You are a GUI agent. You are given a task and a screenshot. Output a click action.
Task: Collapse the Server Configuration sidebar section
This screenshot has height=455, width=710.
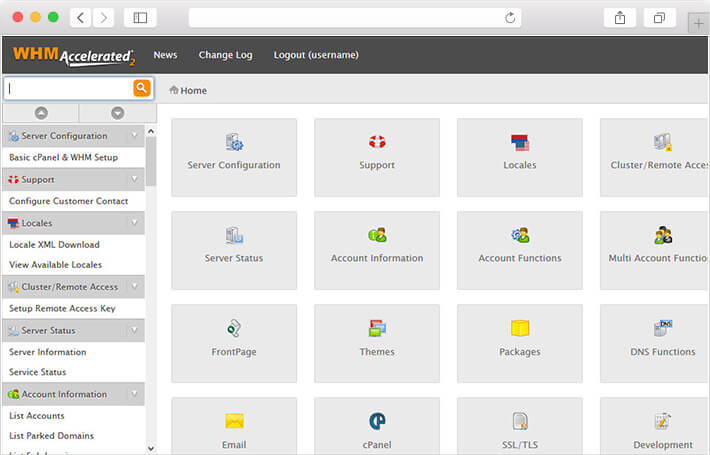click(x=135, y=136)
